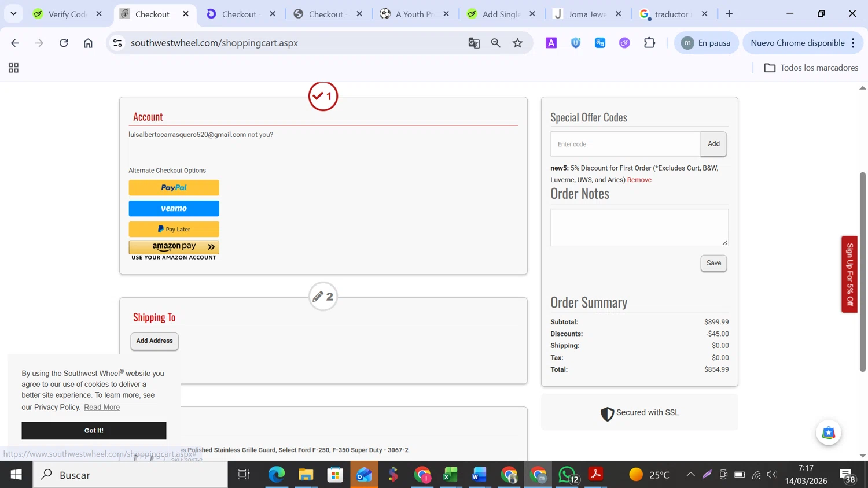This screenshot has height=488, width=868.
Task: Open Adobe Acrobat from the taskbar
Action: [x=596, y=475]
